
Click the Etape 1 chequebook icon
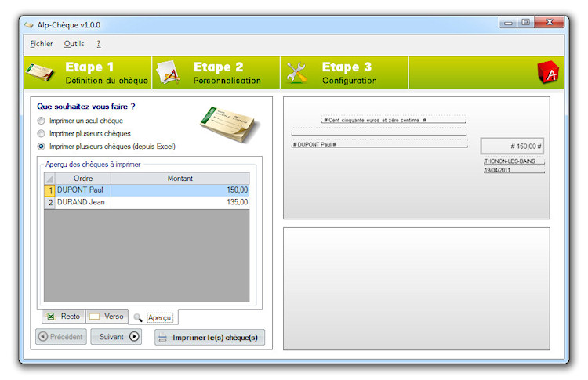tap(39, 73)
